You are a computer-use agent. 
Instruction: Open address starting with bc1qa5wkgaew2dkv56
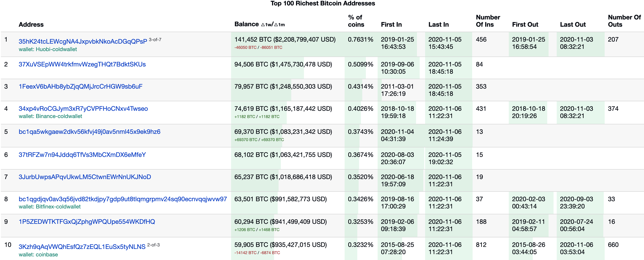[90, 132]
